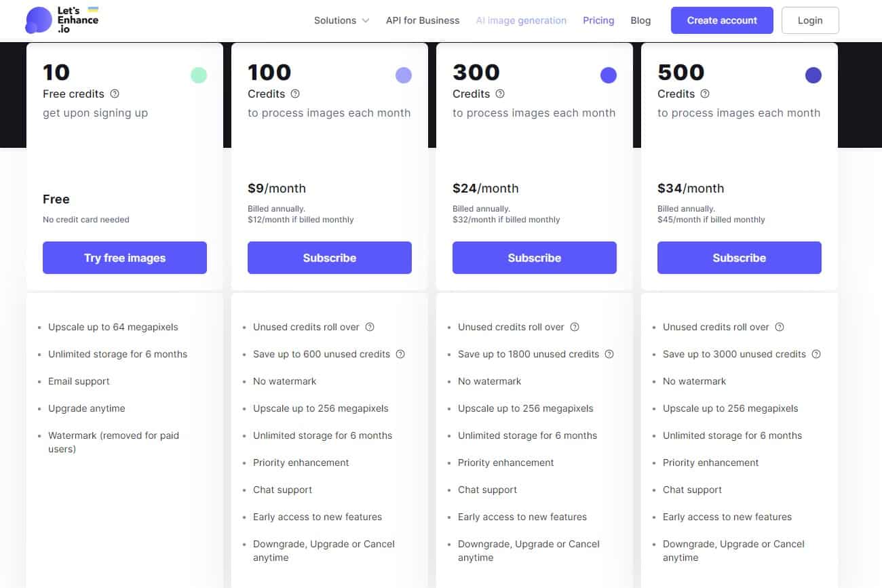
Task: Click the Let's Enhance.io logo
Action: point(62,20)
